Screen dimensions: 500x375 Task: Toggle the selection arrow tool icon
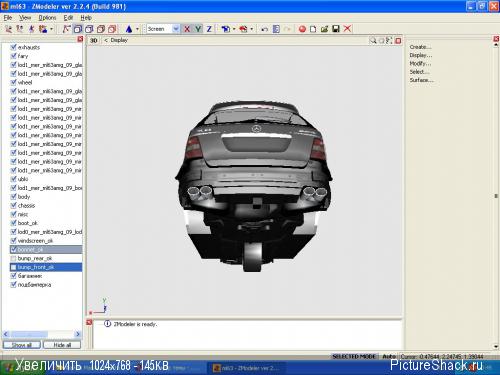pyautogui.click(x=66, y=29)
